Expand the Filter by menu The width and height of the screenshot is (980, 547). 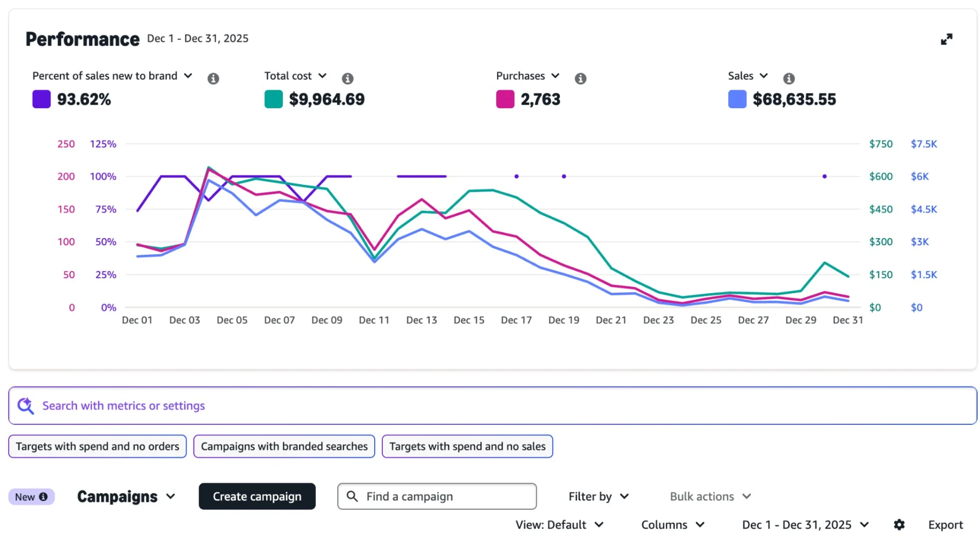coord(598,496)
